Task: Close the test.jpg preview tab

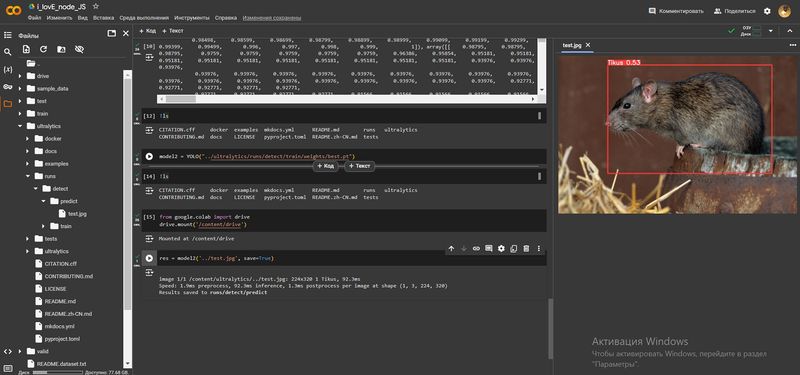Action: pos(588,45)
